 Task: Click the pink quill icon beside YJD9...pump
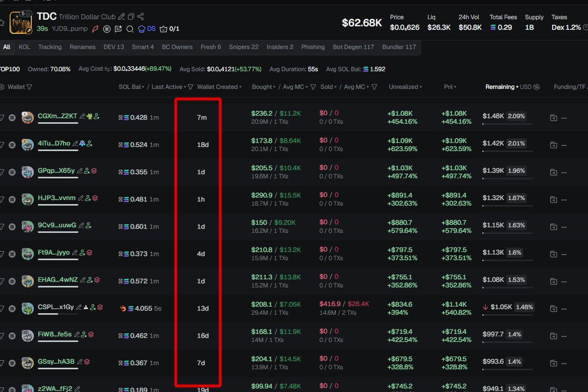(95, 29)
